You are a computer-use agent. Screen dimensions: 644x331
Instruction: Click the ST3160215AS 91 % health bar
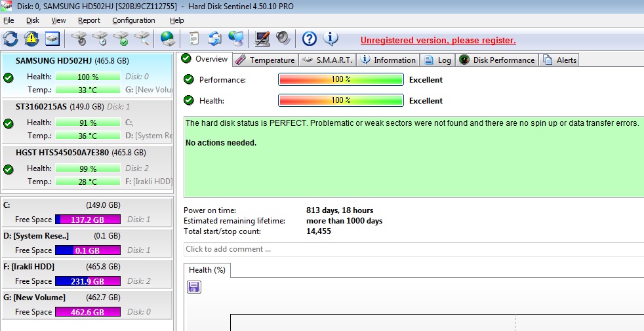coord(88,123)
